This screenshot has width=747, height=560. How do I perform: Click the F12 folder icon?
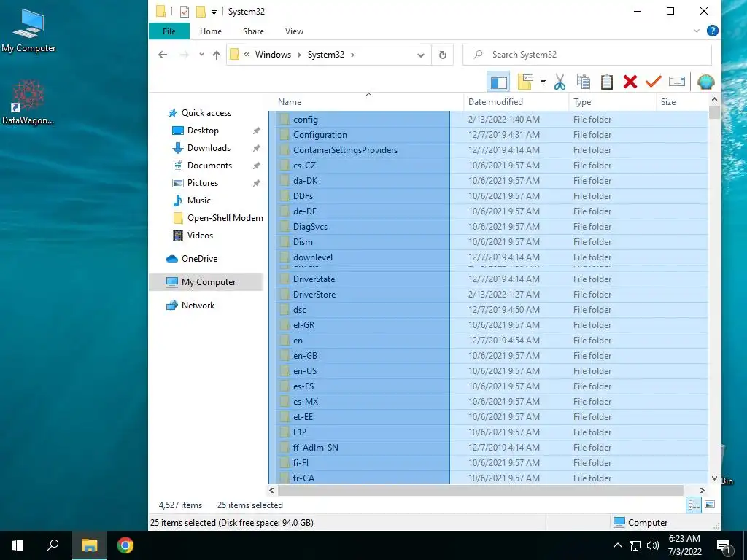pyautogui.click(x=285, y=432)
